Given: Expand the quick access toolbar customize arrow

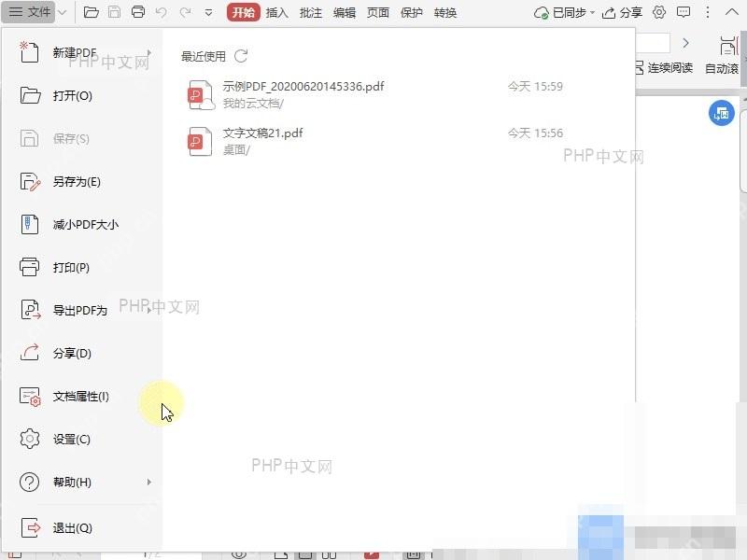Looking at the screenshot, I should point(208,12).
